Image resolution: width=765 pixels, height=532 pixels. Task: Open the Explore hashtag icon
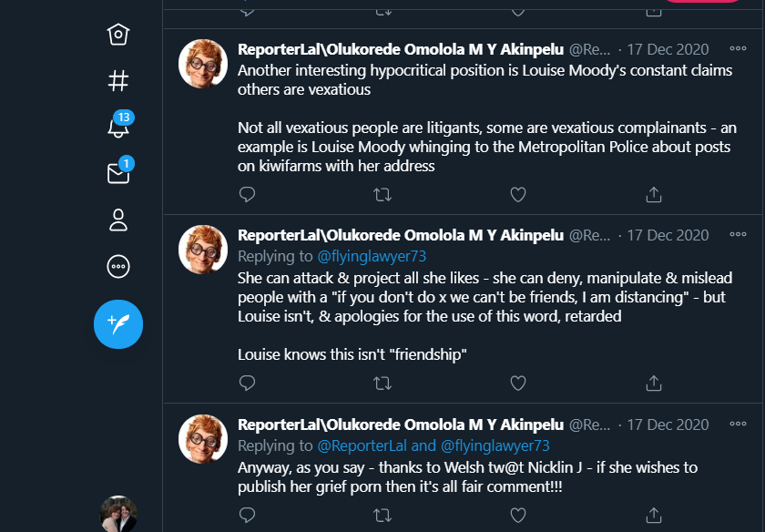118,80
